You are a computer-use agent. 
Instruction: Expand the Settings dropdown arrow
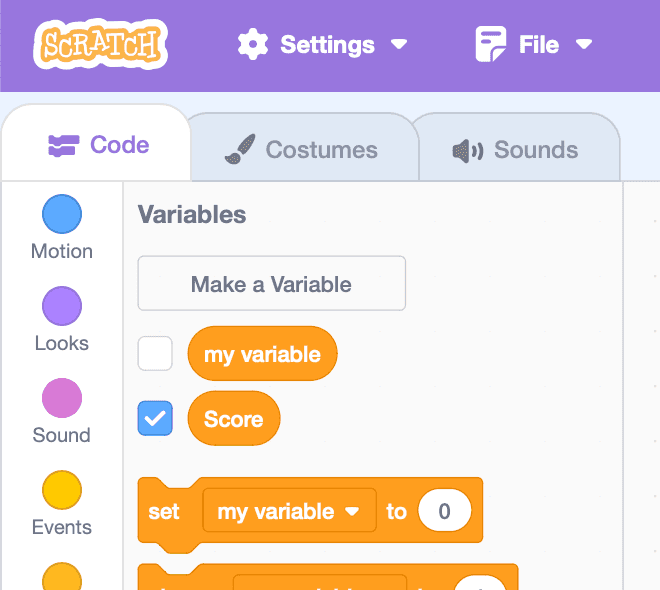(x=398, y=45)
